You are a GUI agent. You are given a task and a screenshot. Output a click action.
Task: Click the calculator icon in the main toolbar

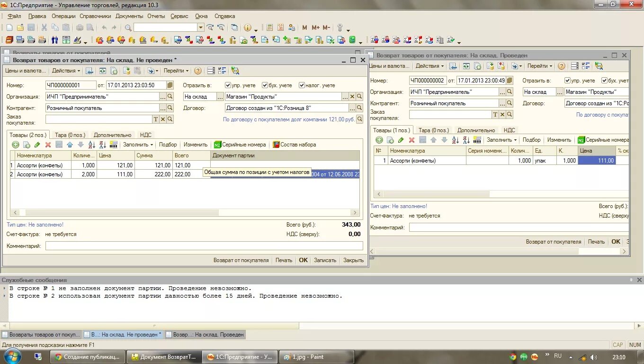tap(270, 27)
